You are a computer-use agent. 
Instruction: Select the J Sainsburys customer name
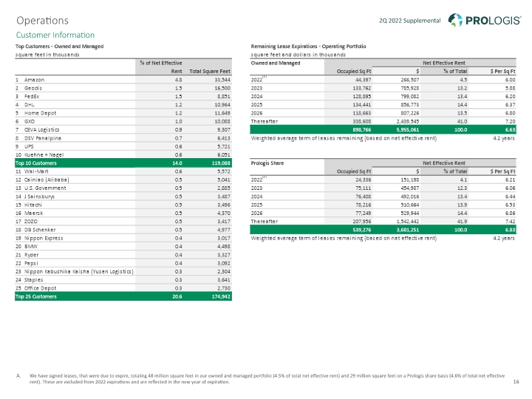click(39, 197)
